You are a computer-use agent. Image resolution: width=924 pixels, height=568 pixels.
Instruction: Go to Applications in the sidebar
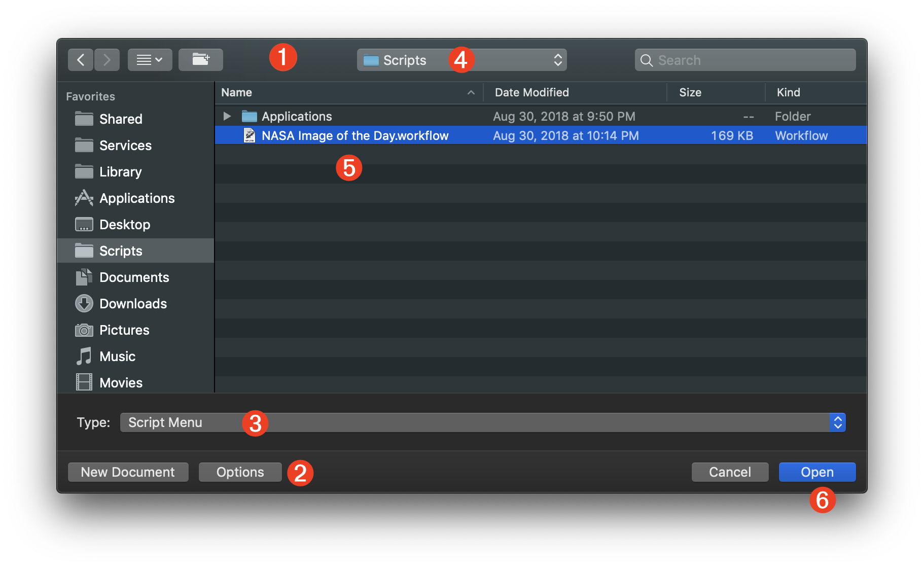(136, 198)
